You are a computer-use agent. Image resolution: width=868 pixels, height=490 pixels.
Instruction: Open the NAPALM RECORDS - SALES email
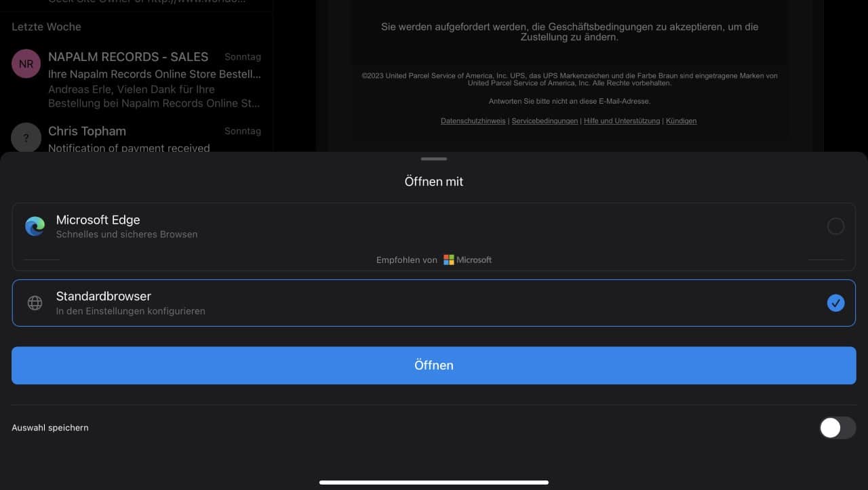(x=155, y=79)
